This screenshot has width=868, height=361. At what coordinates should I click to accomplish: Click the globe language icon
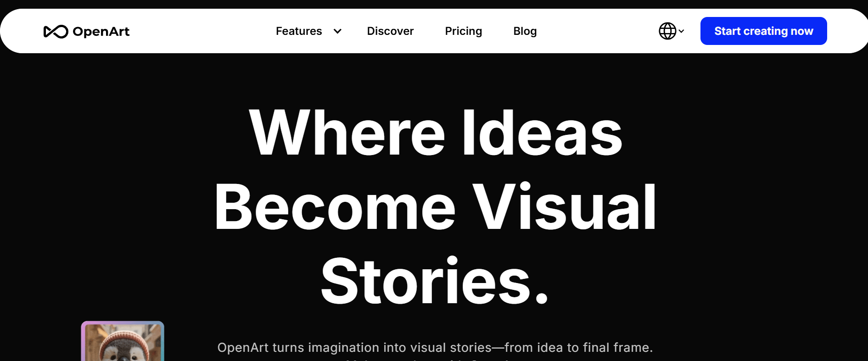(x=667, y=31)
